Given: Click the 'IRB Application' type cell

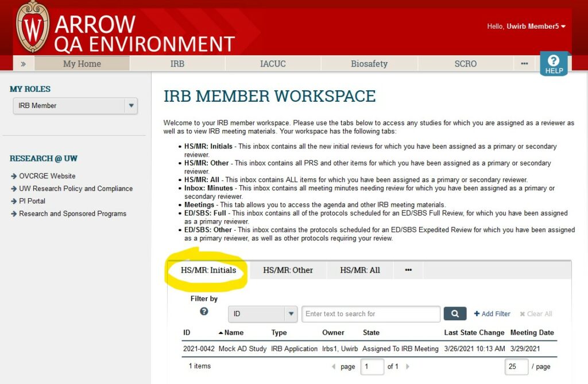Looking at the screenshot, I should click(294, 349).
